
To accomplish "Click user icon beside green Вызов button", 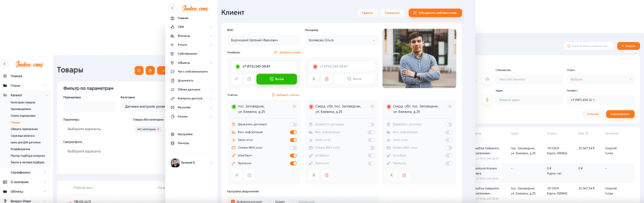I will (x=236, y=79).
